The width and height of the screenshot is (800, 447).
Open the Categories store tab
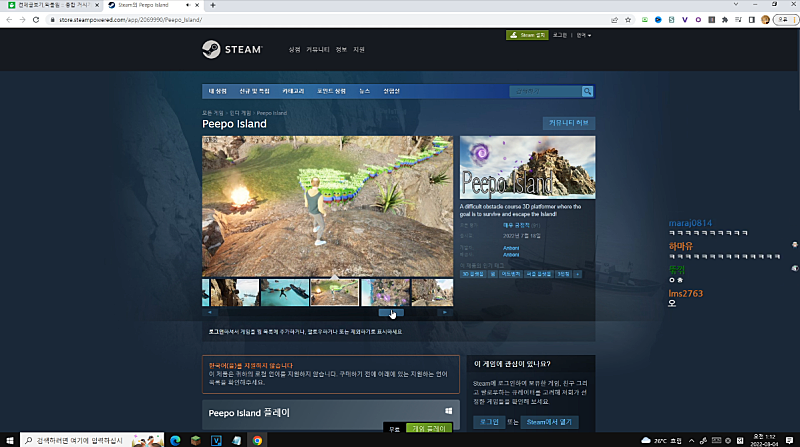click(293, 91)
